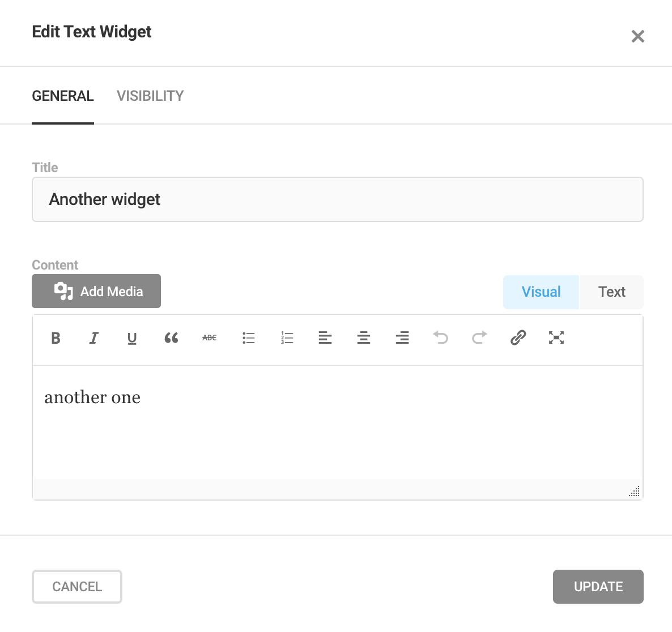Underline text using the U icon
Image resolution: width=672 pixels, height=632 pixels.
132,338
